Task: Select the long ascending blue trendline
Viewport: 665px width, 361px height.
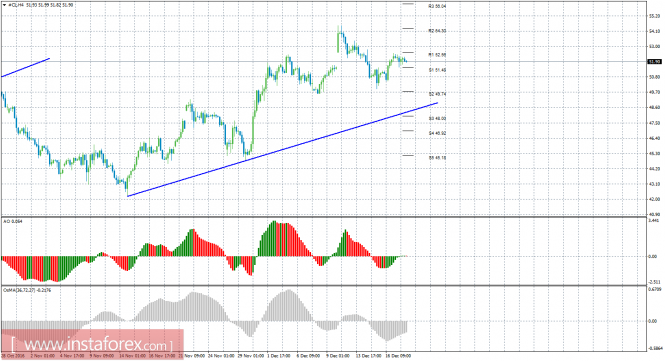Action: tap(282, 149)
